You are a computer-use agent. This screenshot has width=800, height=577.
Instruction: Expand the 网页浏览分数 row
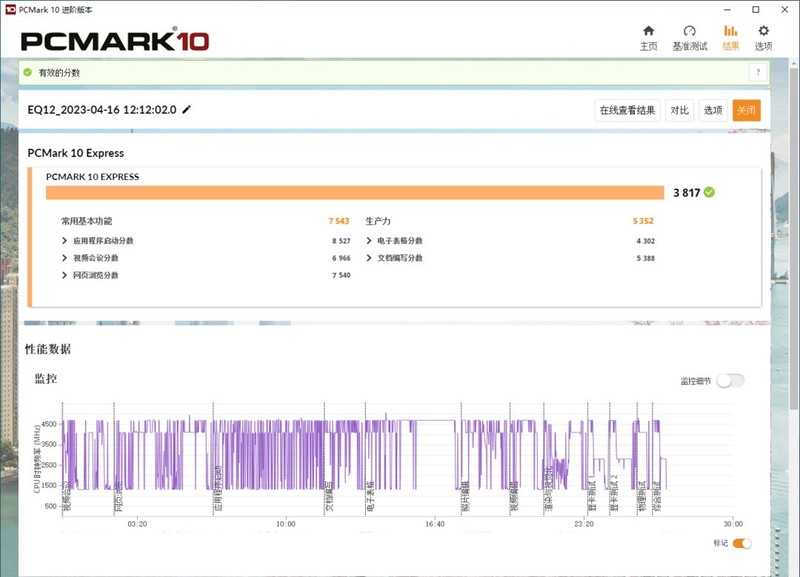click(x=66, y=275)
